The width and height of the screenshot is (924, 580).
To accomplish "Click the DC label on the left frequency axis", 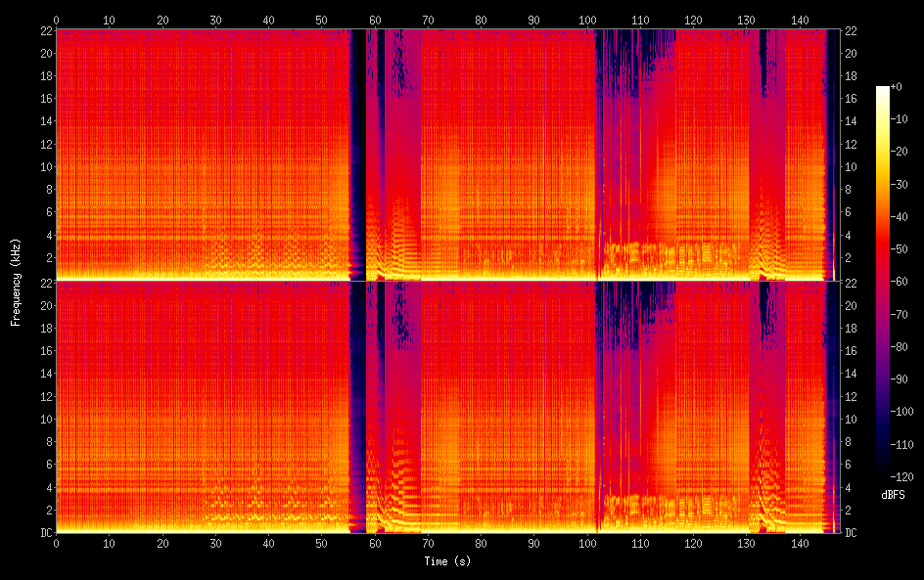I will (44, 532).
